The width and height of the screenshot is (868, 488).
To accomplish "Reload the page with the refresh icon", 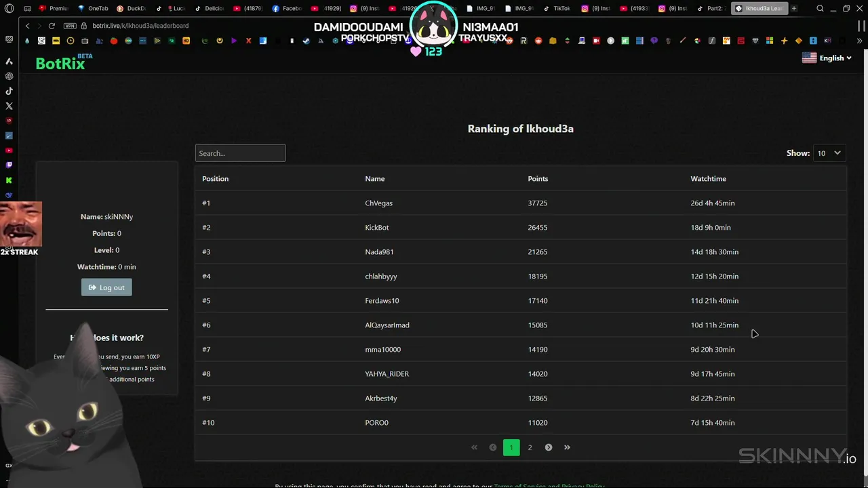I will [x=52, y=26].
